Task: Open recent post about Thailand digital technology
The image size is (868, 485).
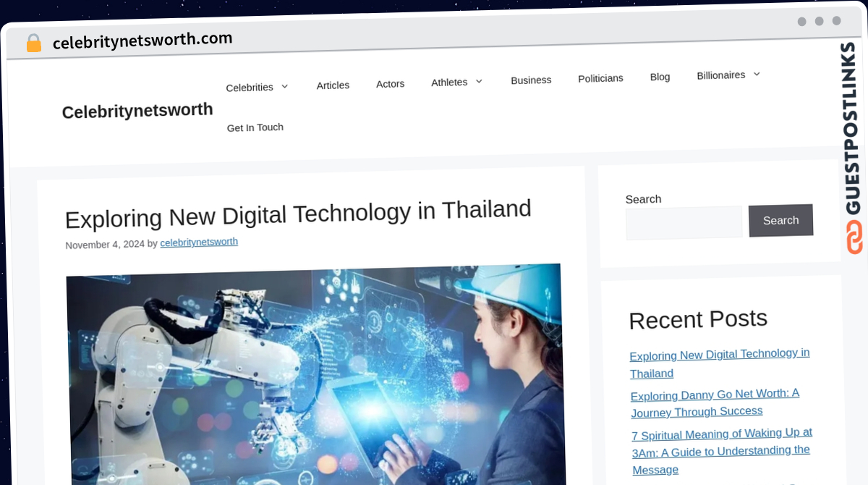Action: [720, 363]
